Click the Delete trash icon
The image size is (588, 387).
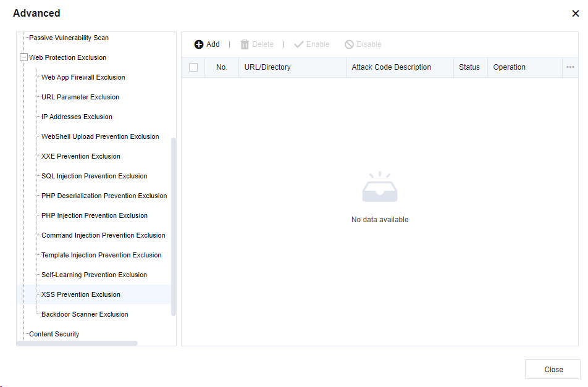point(245,44)
